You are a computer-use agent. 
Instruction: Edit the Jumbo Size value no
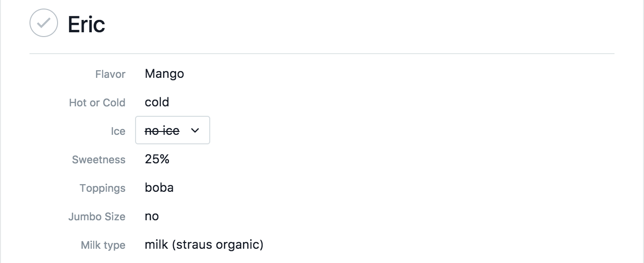click(152, 216)
